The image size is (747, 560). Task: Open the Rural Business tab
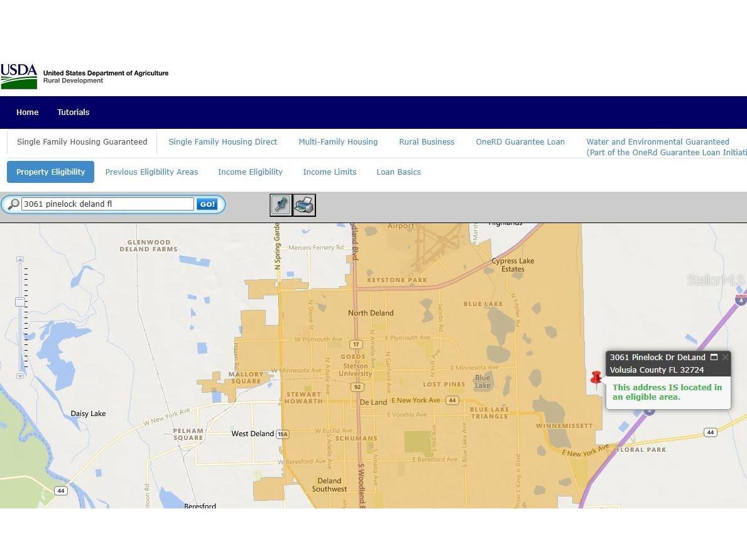[427, 142]
